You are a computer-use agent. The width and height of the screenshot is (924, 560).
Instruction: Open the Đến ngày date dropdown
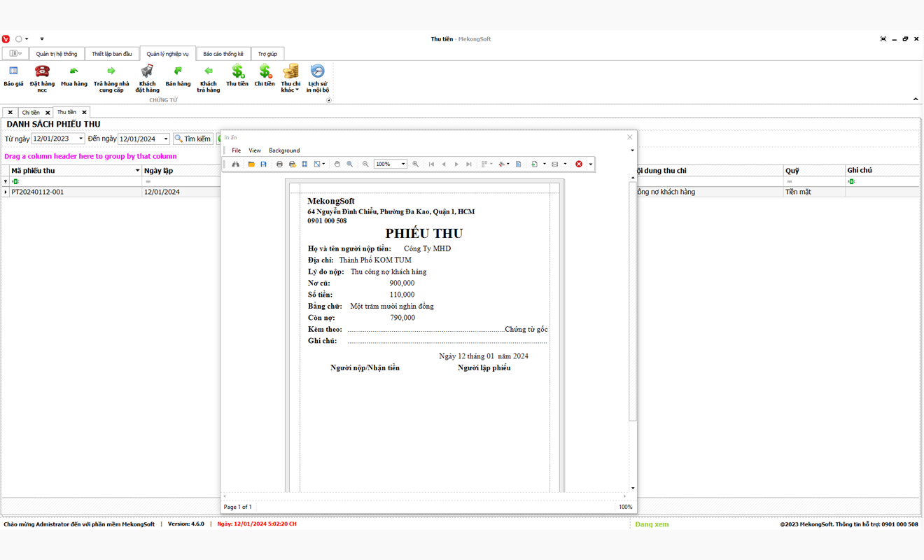(166, 139)
